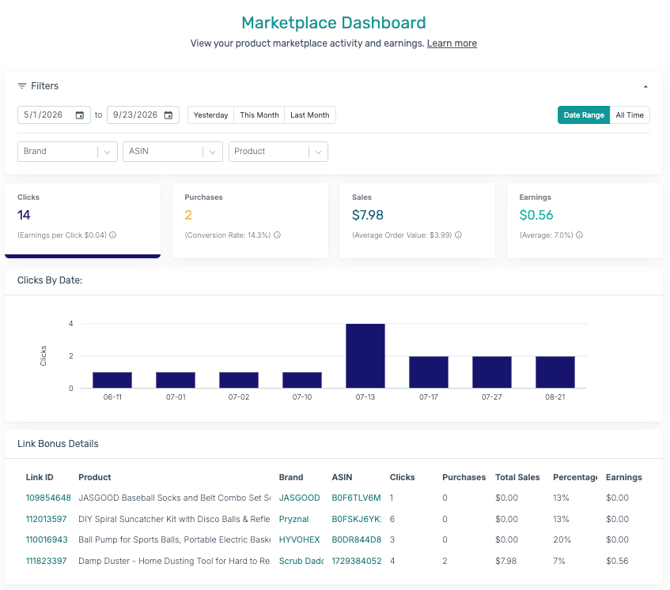
Task: Click the $0.56 earnings cell in table
Action: [617, 561]
